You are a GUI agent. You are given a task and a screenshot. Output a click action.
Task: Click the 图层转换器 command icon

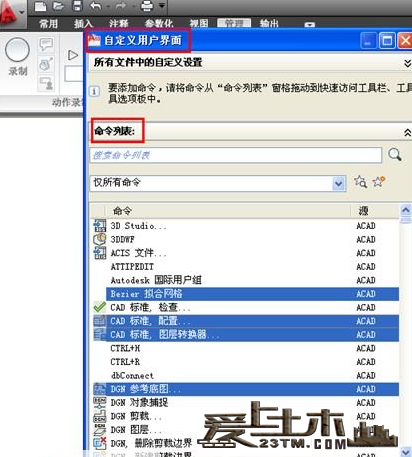click(x=99, y=335)
